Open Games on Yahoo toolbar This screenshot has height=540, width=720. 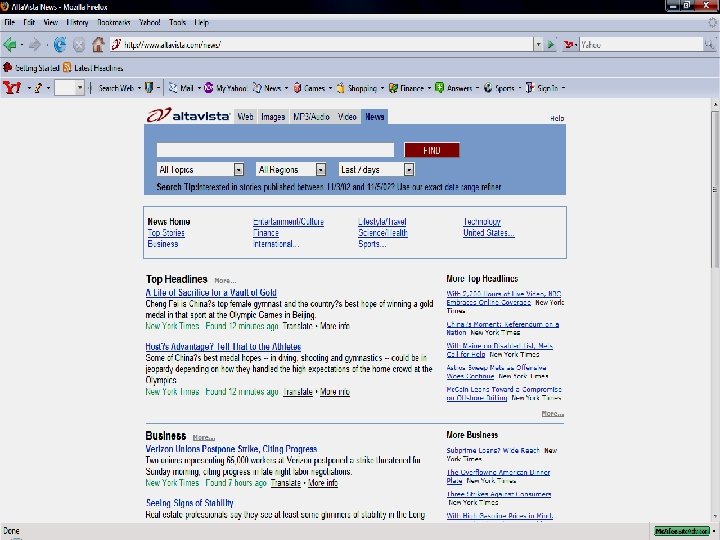point(309,88)
